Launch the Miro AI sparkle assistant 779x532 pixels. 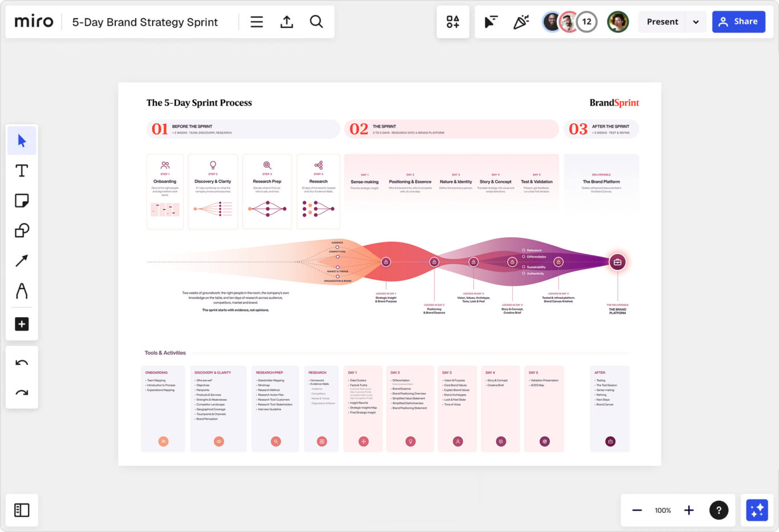coord(757,510)
